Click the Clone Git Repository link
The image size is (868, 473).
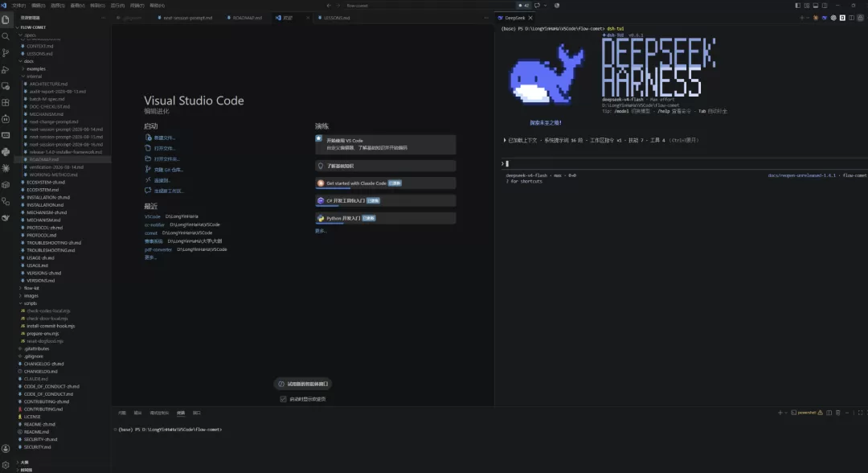tap(168, 170)
